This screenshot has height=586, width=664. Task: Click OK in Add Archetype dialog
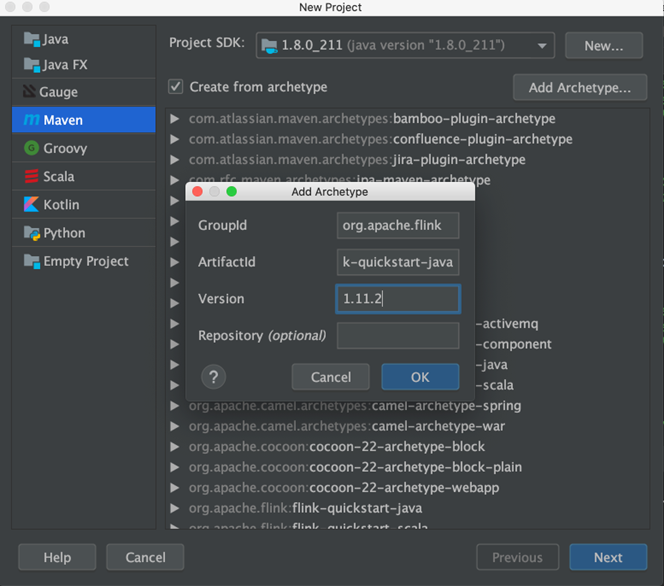[420, 377]
